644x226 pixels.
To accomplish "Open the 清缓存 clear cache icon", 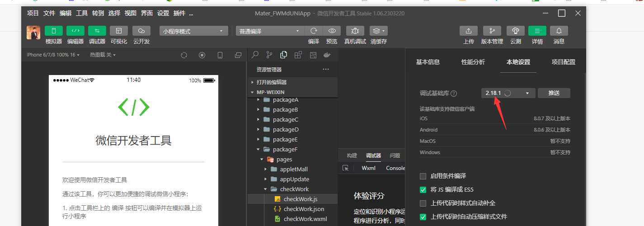I will click(379, 31).
